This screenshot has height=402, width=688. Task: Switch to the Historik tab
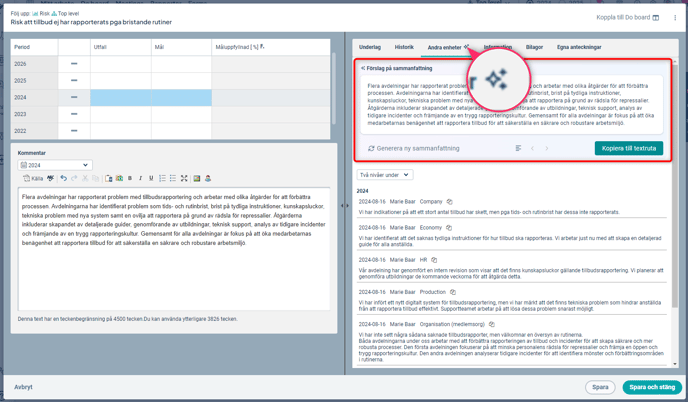404,47
